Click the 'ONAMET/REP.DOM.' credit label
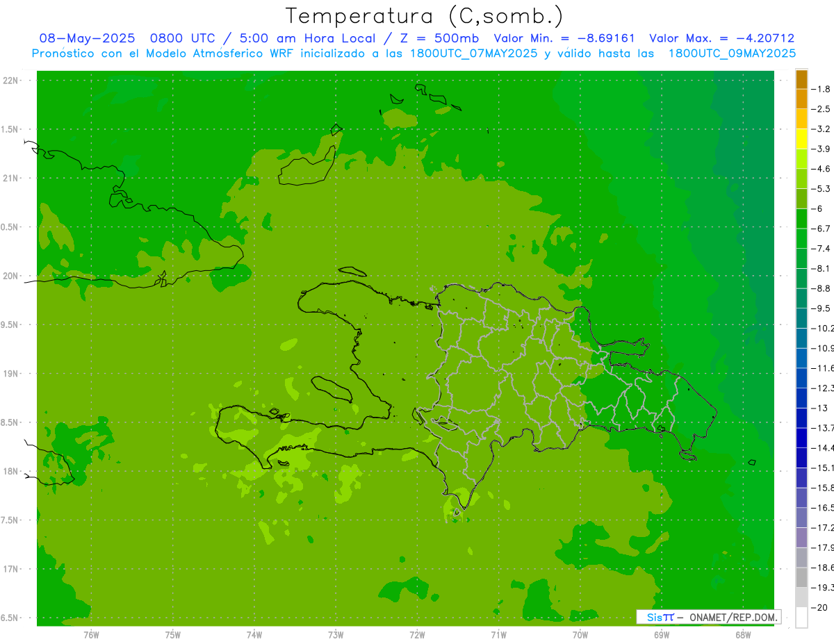The height and width of the screenshot is (644, 834). pyautogui.click(x=733, y=617)
